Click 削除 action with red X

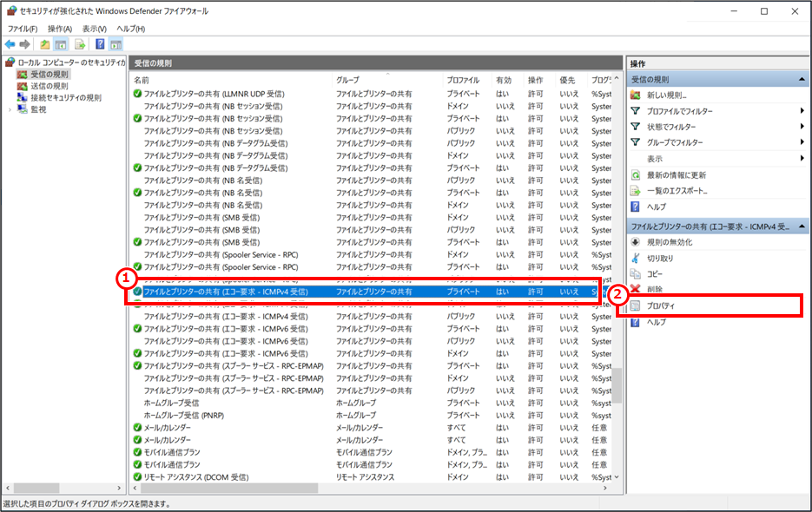(x=655, y=289)
